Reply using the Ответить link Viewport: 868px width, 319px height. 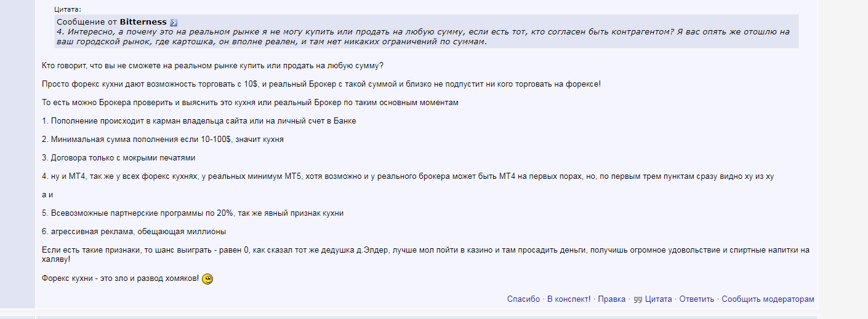click(697, 299)
